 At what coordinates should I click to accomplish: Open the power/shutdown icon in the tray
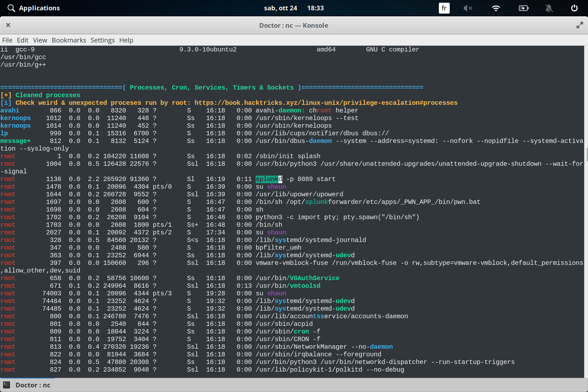pyautogui.click(x=574, y=8)
